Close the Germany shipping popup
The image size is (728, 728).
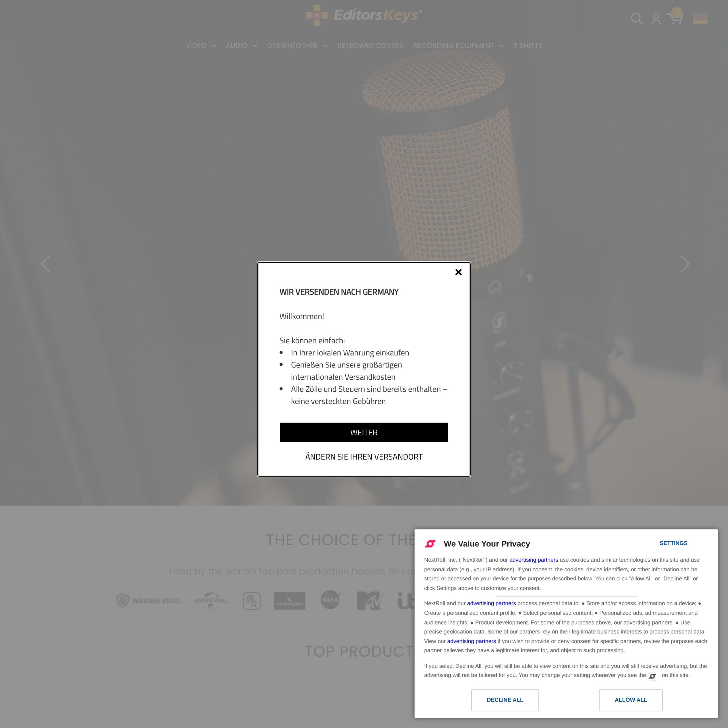coord(458,272)
